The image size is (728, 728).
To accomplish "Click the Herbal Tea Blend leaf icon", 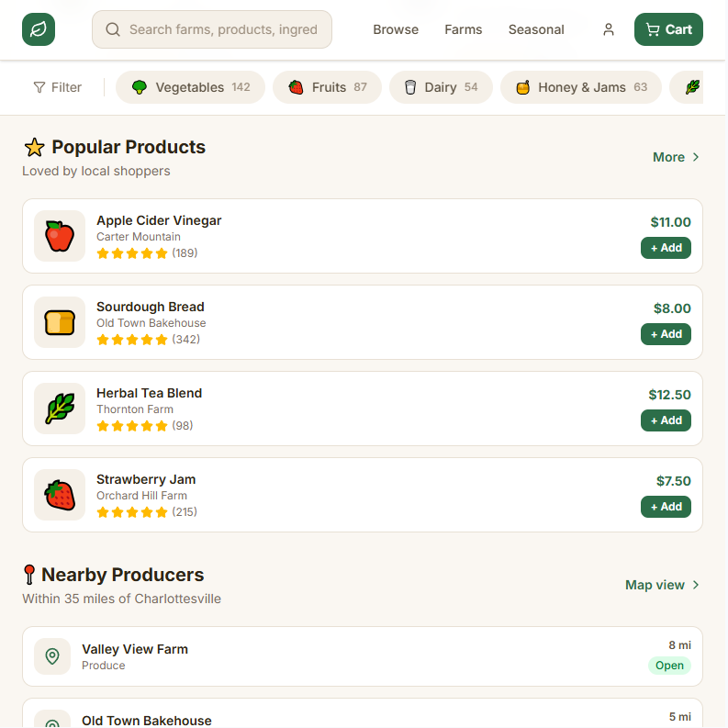I will click(x=60, y=409).
